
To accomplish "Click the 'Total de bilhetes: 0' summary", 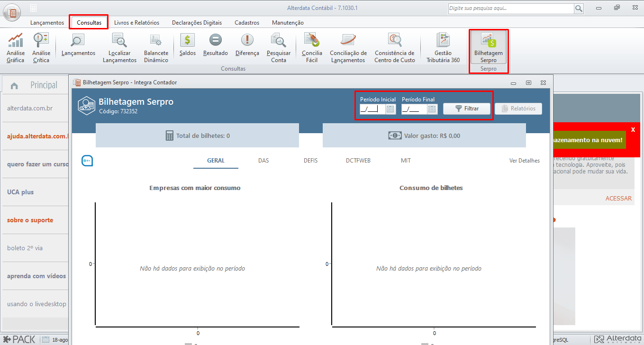I will click(x=197, y=136).
